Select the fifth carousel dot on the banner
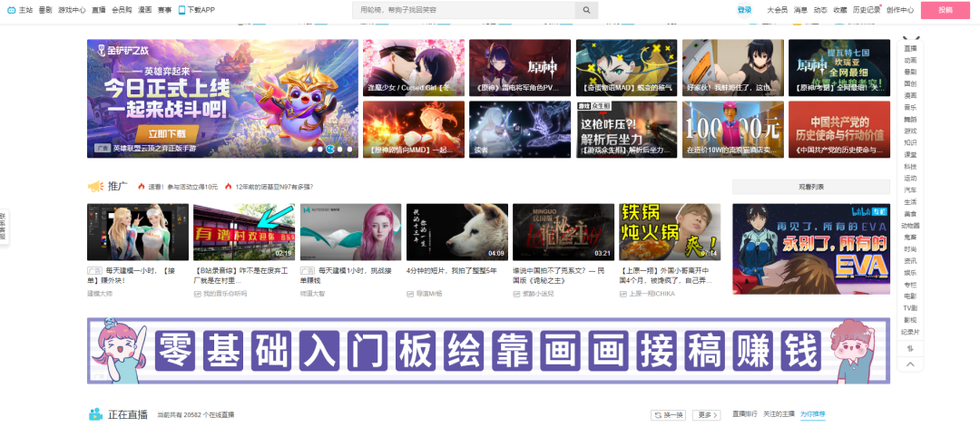Image resolution: width=980 pixels, height=427 pixels. pos(350,150)
